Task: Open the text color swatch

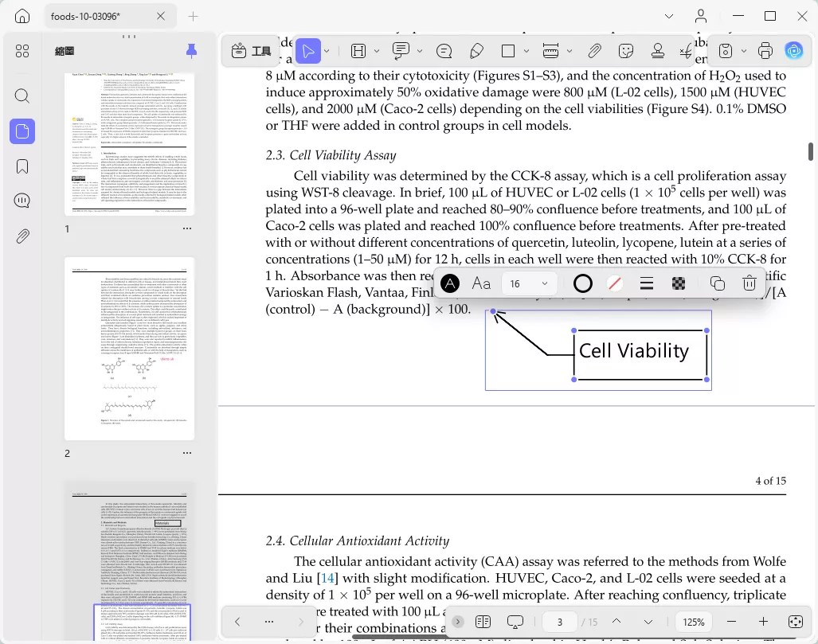Action: pos(450,283)
